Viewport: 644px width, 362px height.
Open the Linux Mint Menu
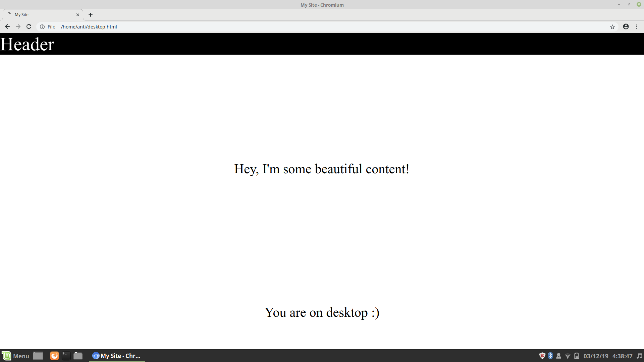coord(15,356)
